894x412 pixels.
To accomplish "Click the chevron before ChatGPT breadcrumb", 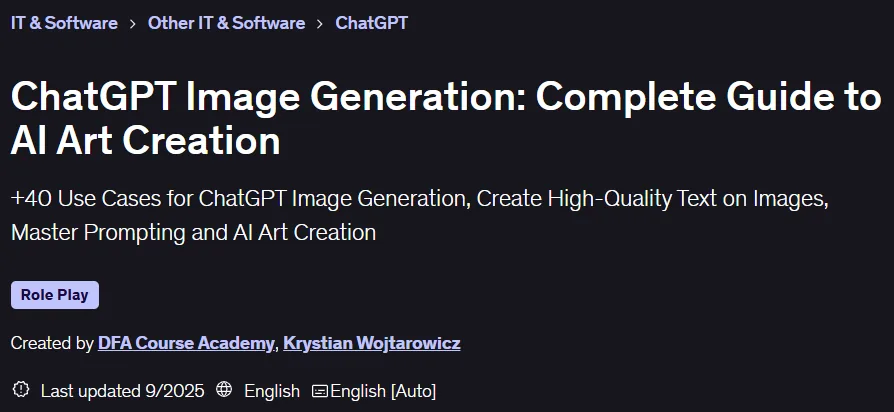I will pyautogui.click(x=320, y=24).
